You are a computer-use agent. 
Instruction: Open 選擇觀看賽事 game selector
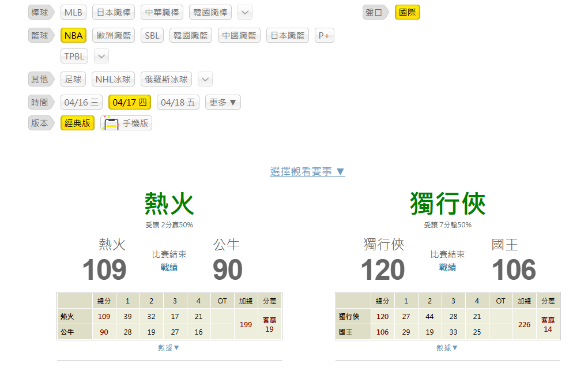pos(307,172)
